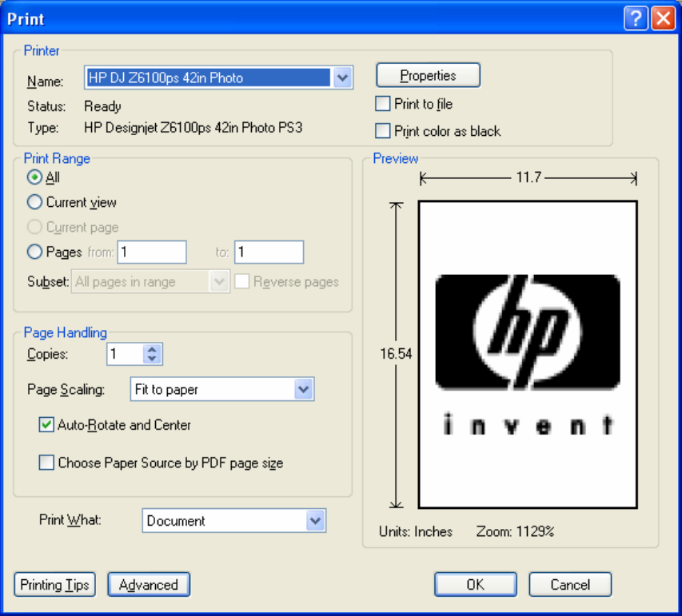Click the Pages from field
682x616 pixels.
coord(152,252)
